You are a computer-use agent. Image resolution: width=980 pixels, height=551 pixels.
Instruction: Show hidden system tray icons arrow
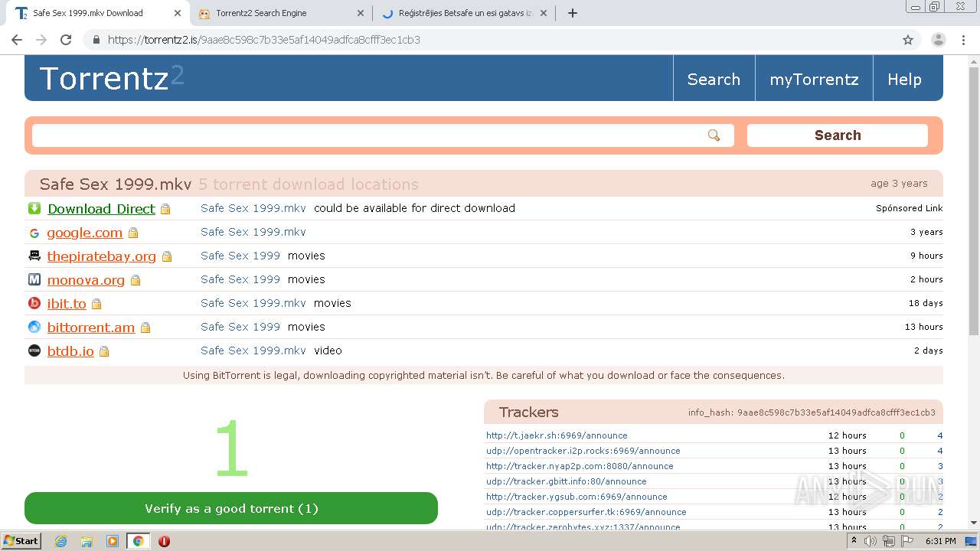pyautogui.click(x=854, y=541)
